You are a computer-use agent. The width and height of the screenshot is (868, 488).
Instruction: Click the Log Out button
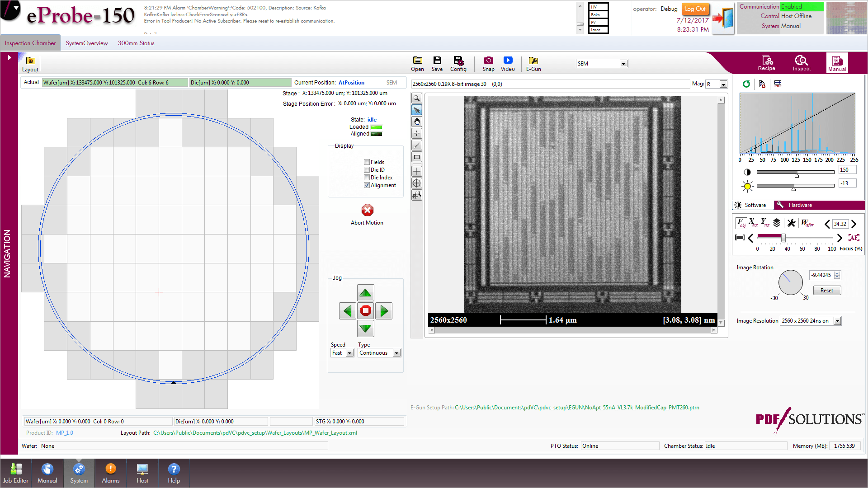pos(696,9)
